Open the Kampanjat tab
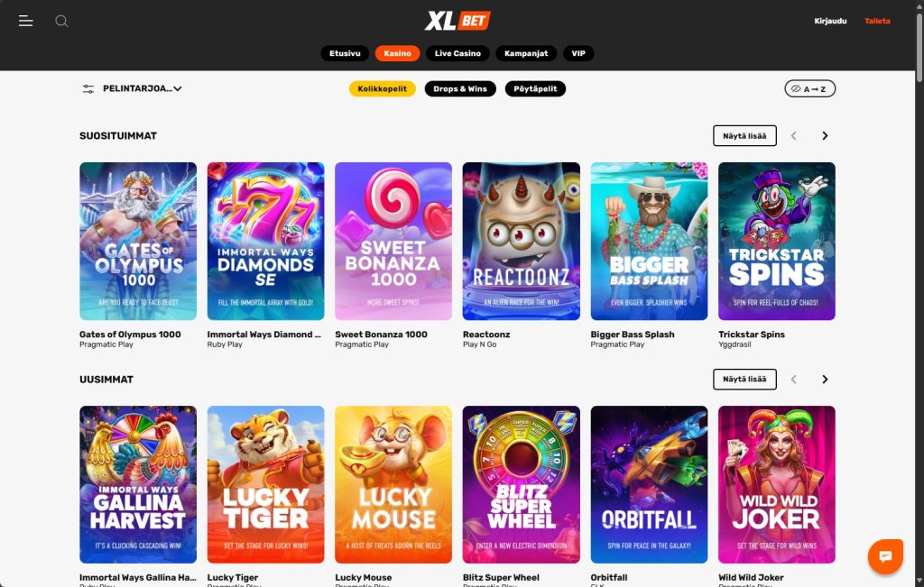 pyautogui.click(x=526, y=53)
